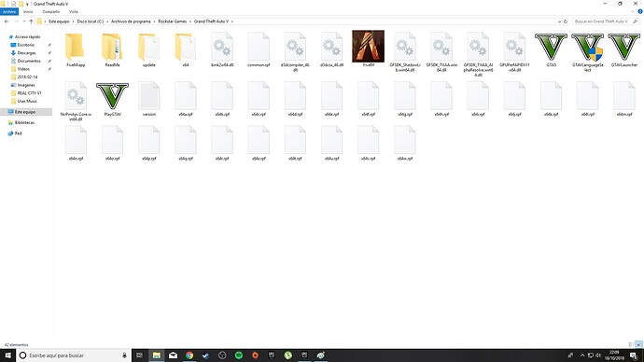Select the FiveM application icon
The width and height of the screenshot is (644, 362).
point(368,47)
